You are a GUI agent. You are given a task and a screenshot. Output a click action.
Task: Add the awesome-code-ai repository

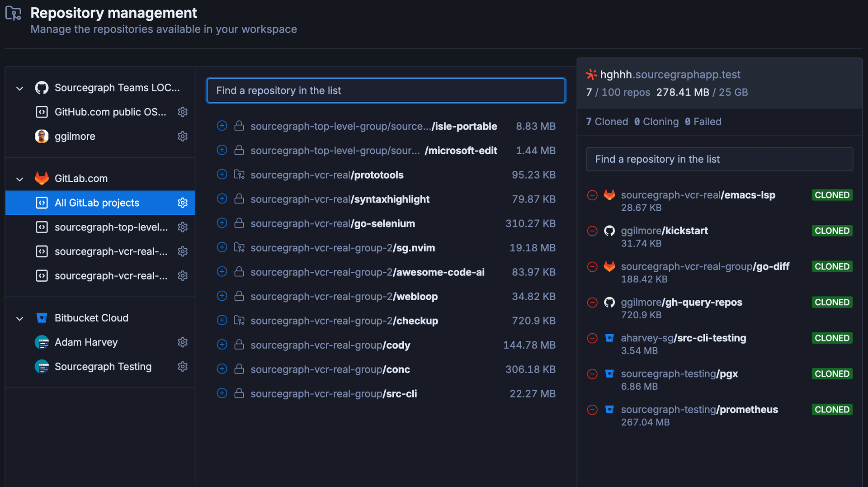(x=222, y=272)
